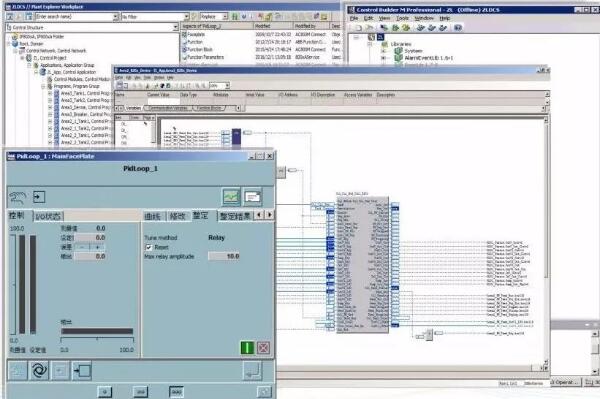Click the Max relay amplitude value field

(224, 256)
